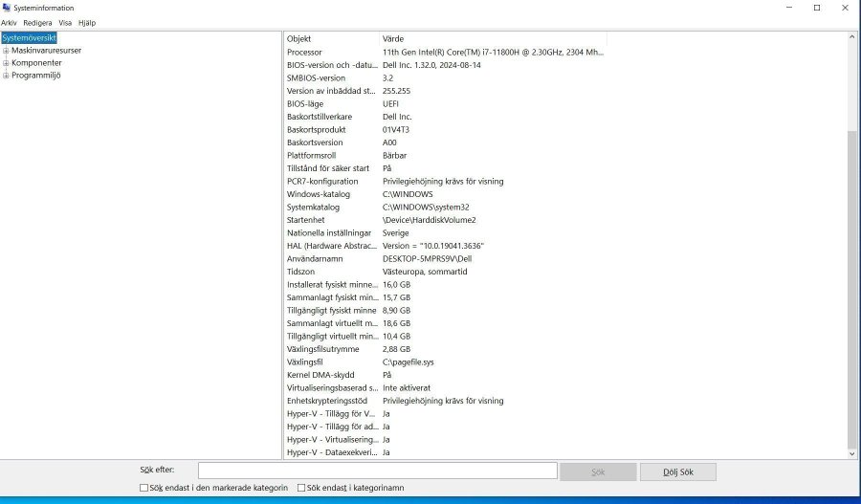The width and height of the screenshot is (861, 504).
Task: Click the Systeminformation app icon in title bar
Action: click(x=7, y=7)
